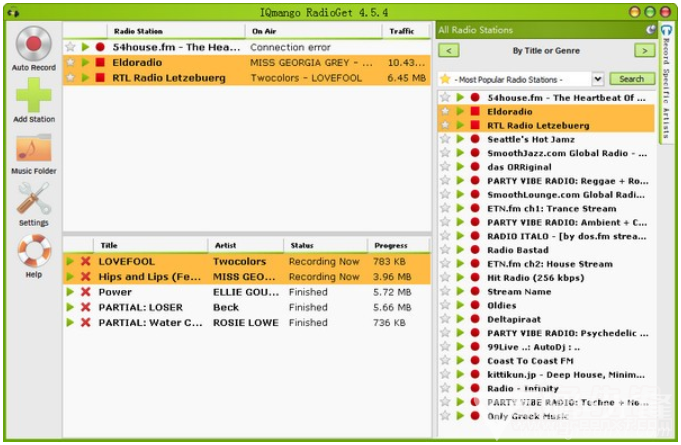Viewport: 681px width, 445px height.
Task: Open the Music Folder
Action: pos(33,153)
